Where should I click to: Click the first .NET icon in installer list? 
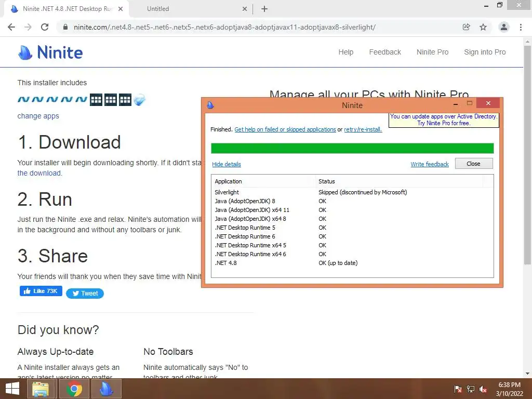click(x=23, y=100)
